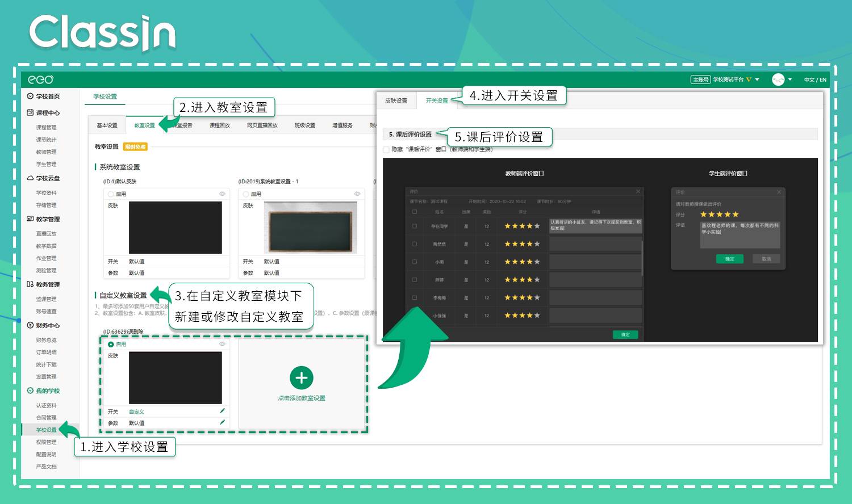Open 订单明细 in sidebar
Image resolution: width=852 pixels, height=504 pixels.
[47, 352]
